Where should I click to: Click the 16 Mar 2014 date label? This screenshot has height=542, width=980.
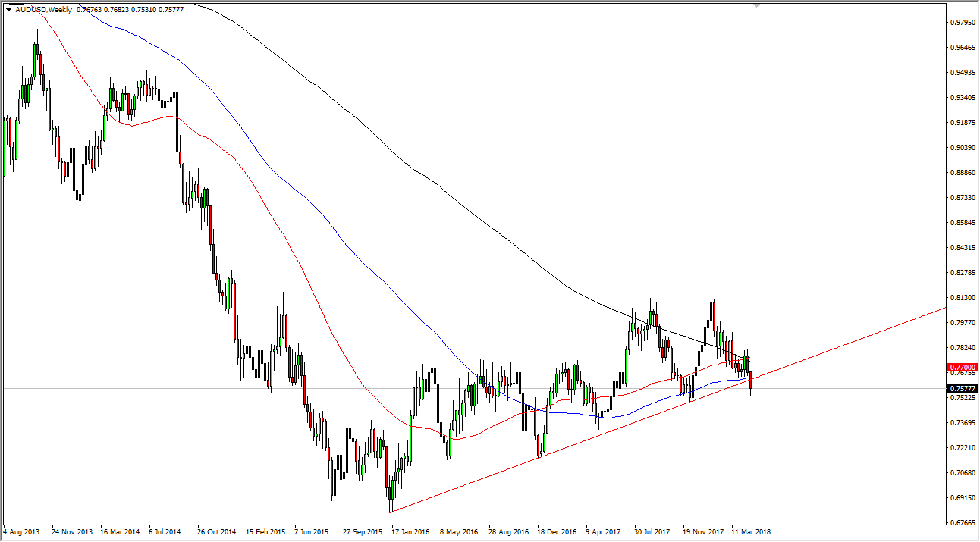(x=119, y=532)
